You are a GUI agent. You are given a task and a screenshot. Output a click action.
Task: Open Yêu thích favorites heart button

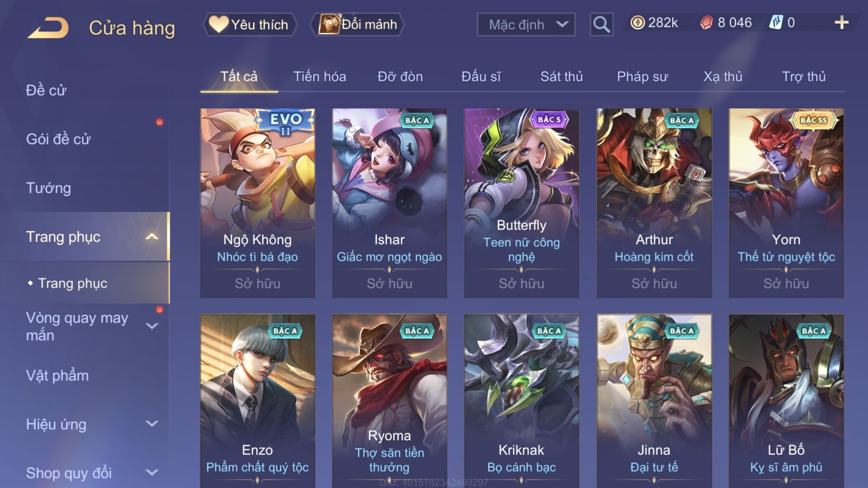(x=250, y=24)
